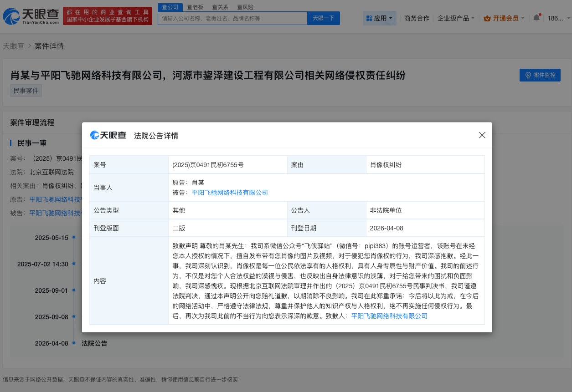Click the 天眼一下 search button

click(x=323, y=18)
